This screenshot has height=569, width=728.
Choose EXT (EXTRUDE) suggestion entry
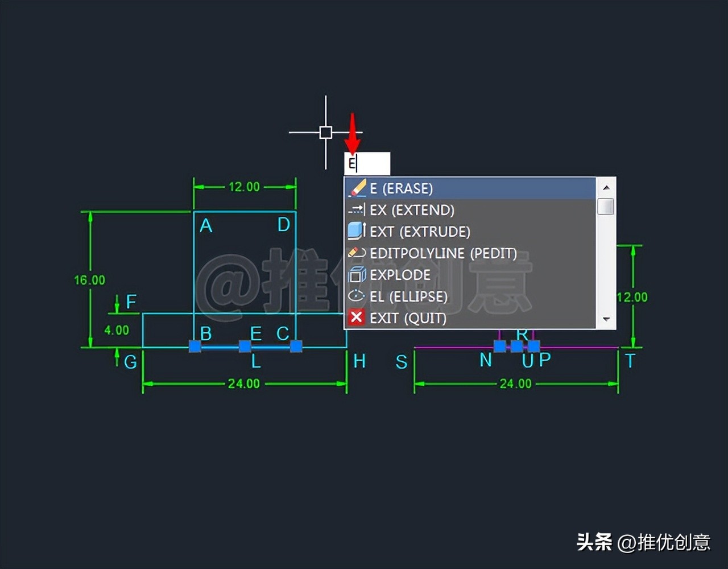pos(419,231)
